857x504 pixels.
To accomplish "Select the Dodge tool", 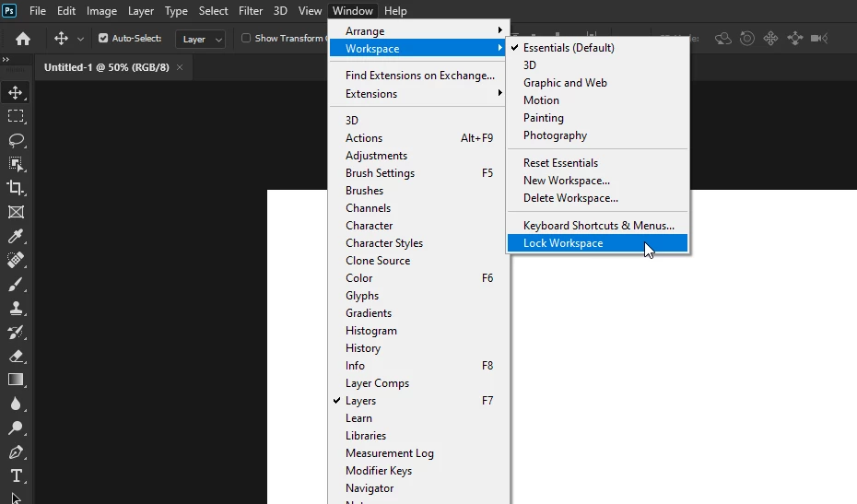I will (16, 428).
